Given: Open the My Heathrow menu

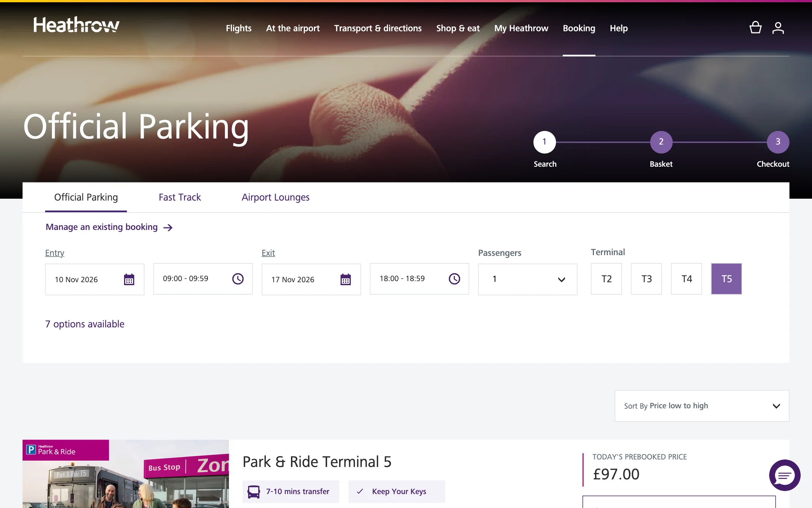Looking at the screenshot, I should tap(521, 28).
